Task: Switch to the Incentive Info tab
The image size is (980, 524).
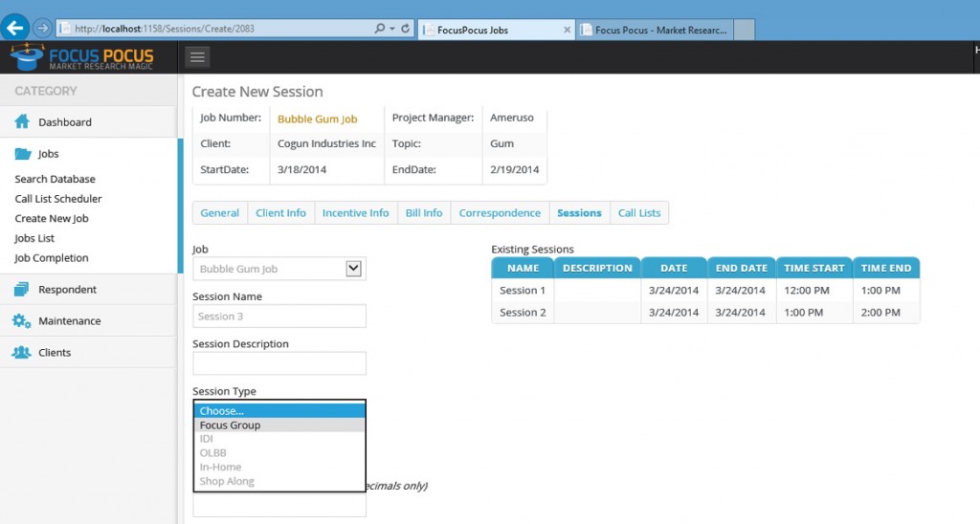Action: coord(355,213)
